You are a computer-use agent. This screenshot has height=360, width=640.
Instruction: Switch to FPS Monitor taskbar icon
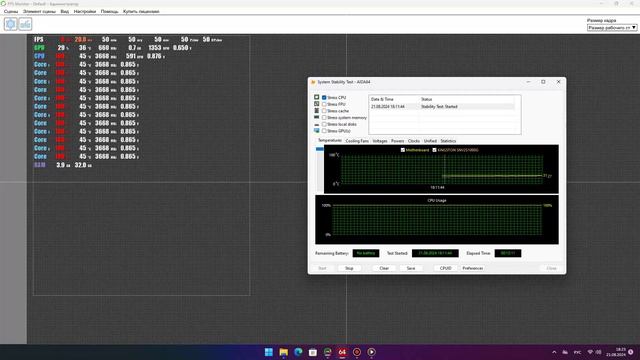[327, 352]
